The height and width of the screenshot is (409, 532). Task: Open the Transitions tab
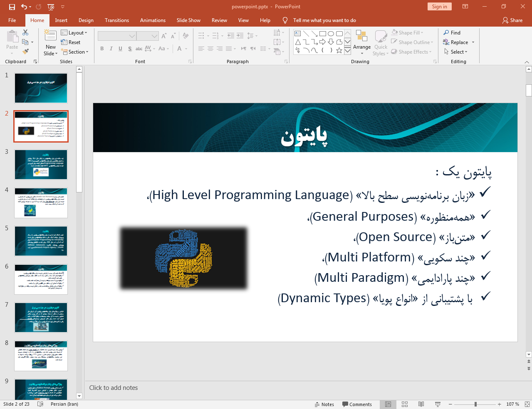(x=116, y=20)
